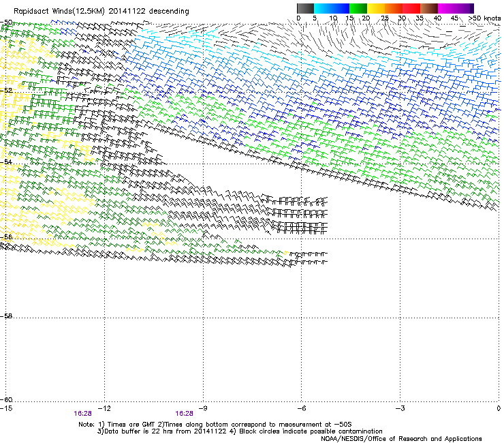Click the yellow 20-25 knots legend segment
Viewport: 504px width, 443px height.
376,8
